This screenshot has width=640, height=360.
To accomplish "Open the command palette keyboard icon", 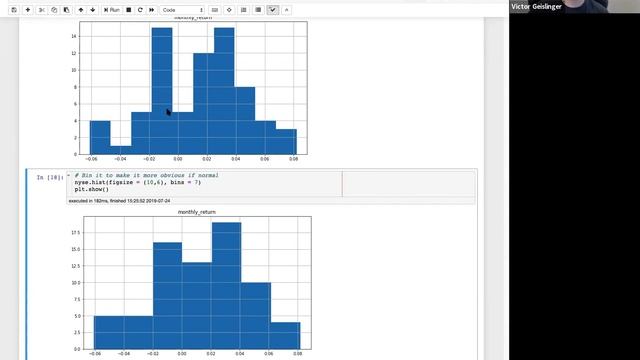I will 215,10.
